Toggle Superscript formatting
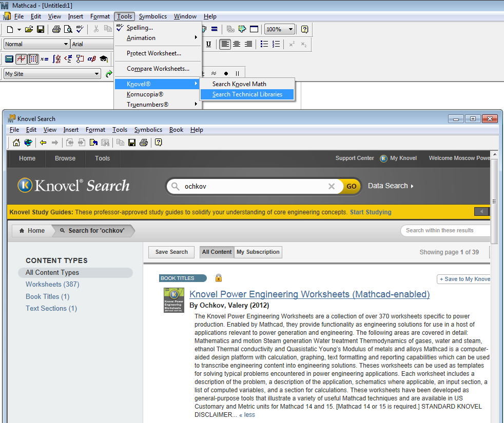Image resolution: width=504 pixels, height=423 pixels. [292, 44]
